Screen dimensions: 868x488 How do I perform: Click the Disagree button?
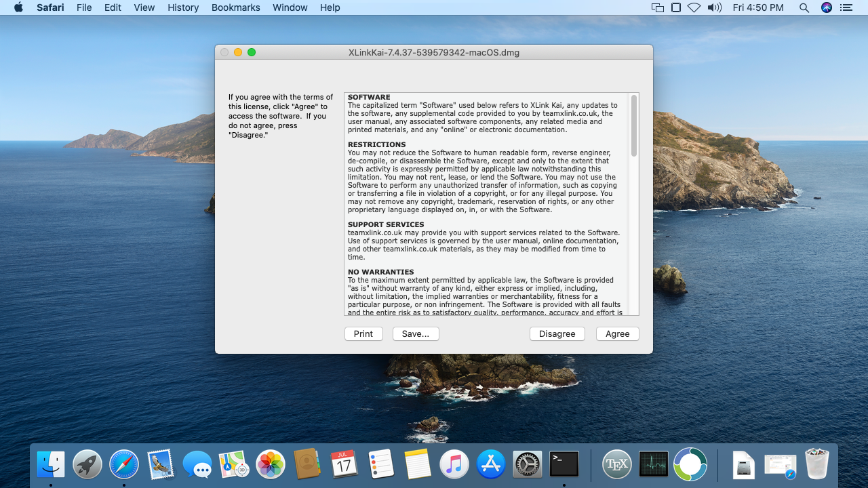point(557,333)
